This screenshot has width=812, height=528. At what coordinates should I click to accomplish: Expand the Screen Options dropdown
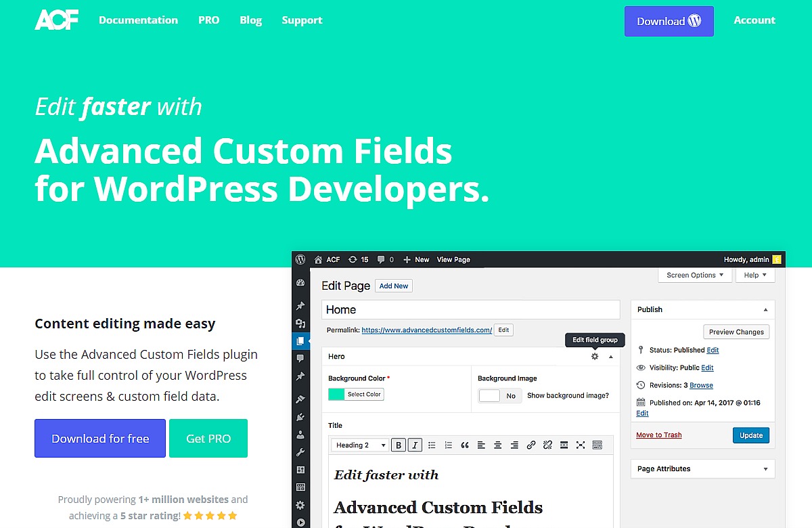(695, 275)
